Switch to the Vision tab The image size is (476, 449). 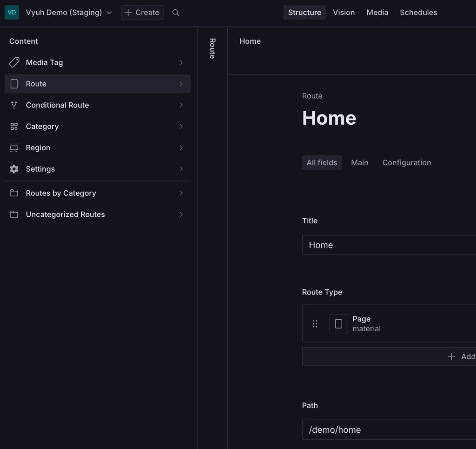[x=344, y=13]
